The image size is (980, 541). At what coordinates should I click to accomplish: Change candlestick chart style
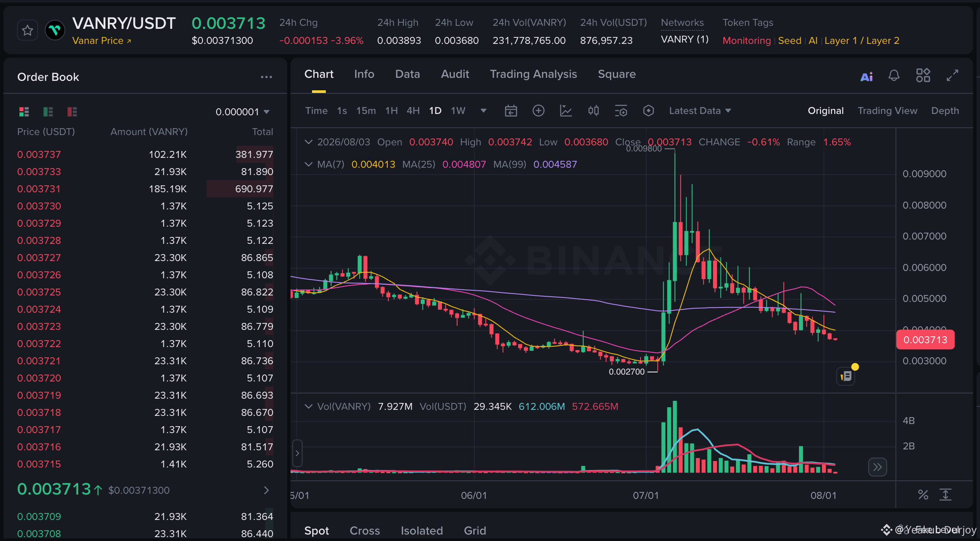[594, 111]
